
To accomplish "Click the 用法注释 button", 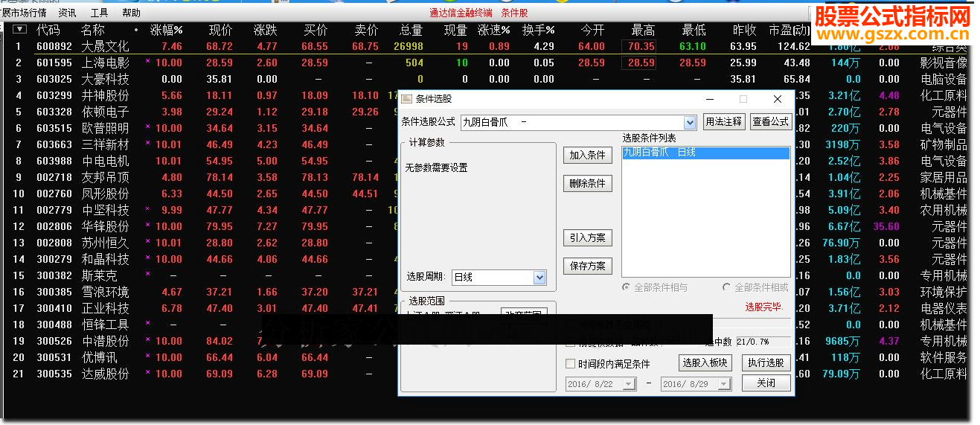I will tap(723, 122).
